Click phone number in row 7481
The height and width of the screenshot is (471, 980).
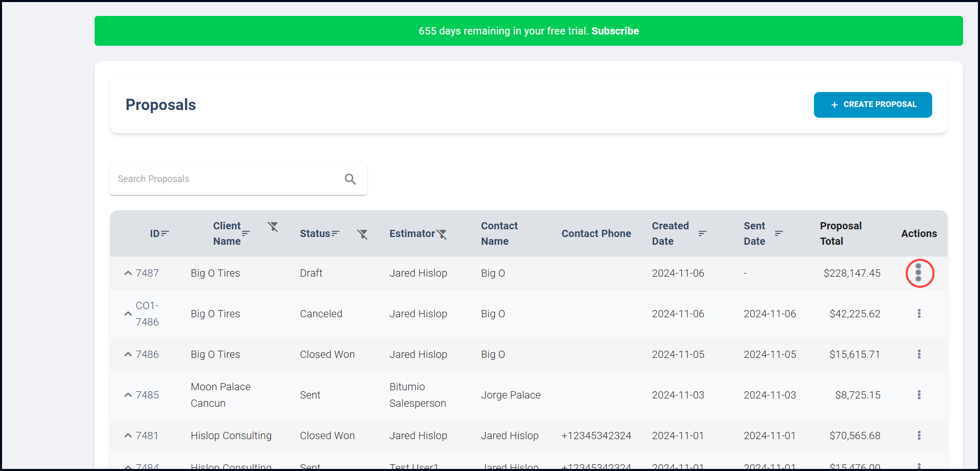pyautogui.click(x=596, y=436)
